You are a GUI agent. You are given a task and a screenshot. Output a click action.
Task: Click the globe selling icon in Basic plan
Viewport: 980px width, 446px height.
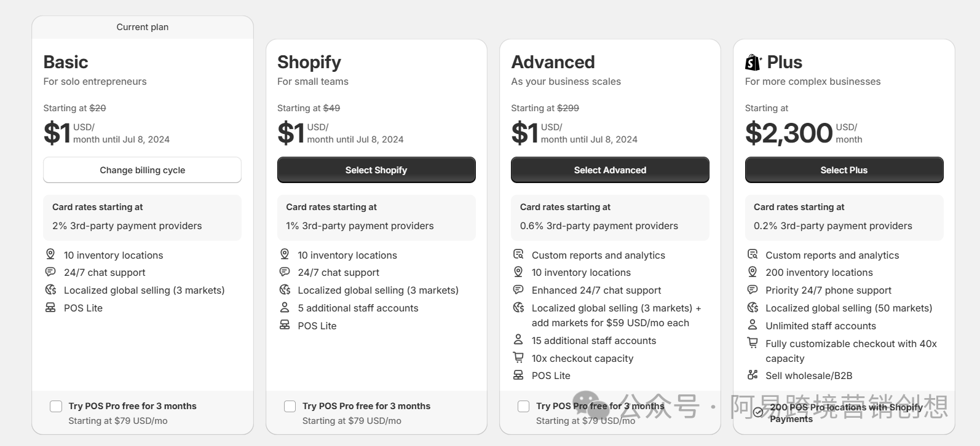pyautogui.click(x=50, y=289)
